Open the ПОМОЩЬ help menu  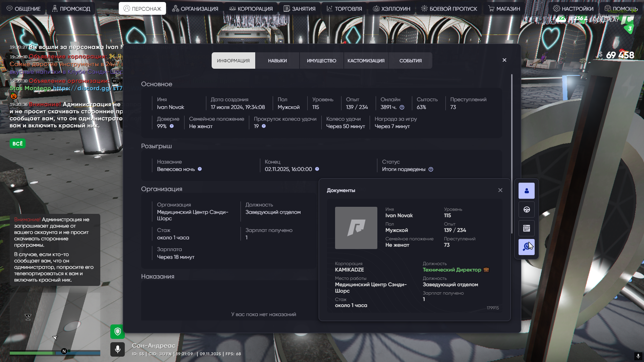pos(621,9)
